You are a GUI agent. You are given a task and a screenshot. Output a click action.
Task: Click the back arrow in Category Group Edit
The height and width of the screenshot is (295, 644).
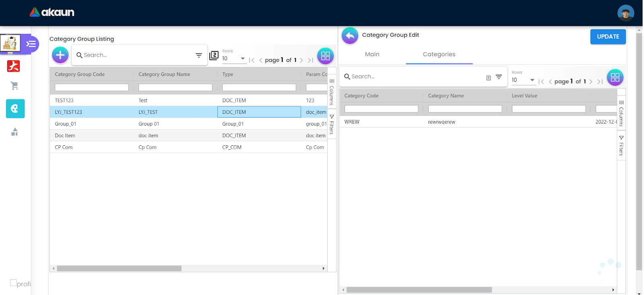tap(350, 36)
